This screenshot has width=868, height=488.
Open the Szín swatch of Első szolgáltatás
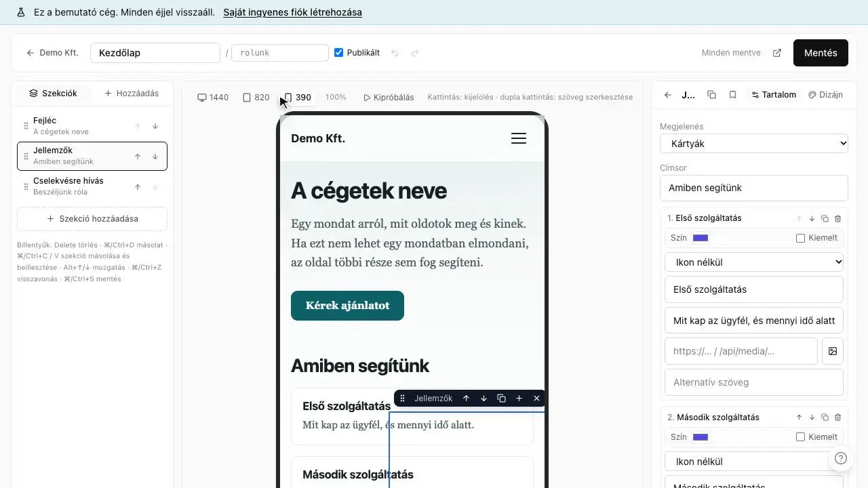[x=701, y=238]
